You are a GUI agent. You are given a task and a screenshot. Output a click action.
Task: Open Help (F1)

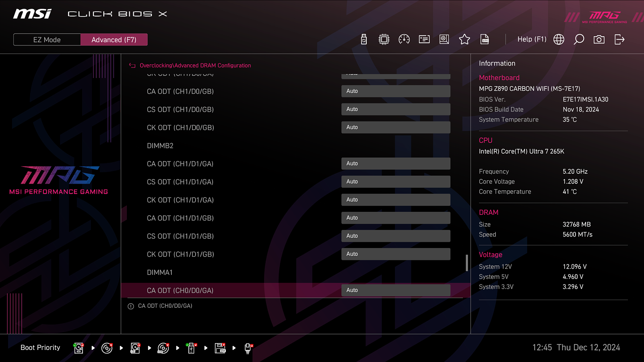532,39
